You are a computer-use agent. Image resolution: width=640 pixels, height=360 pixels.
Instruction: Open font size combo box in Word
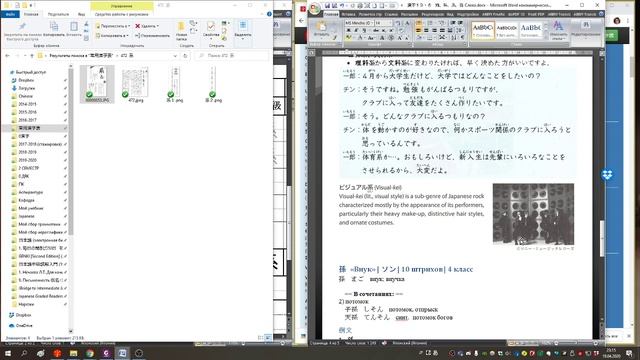point(384,23)
